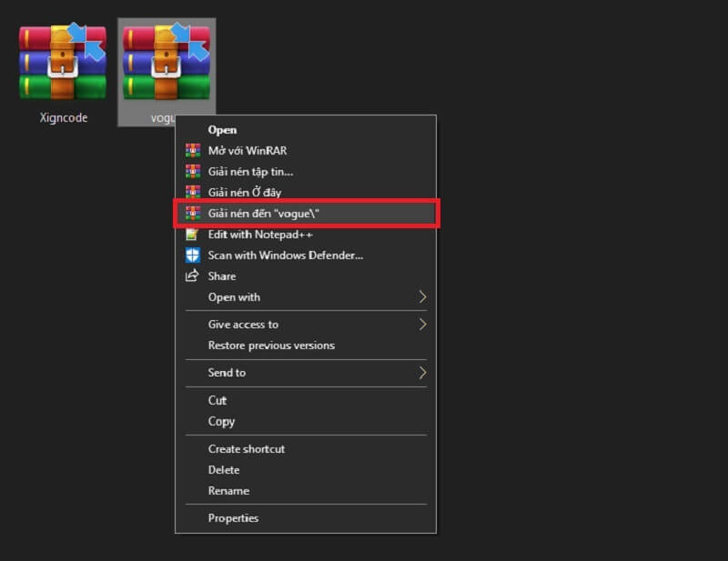
Task: Click WinRAR icon beside "Giải nén tập tin..."
Action: click(192, 171)
